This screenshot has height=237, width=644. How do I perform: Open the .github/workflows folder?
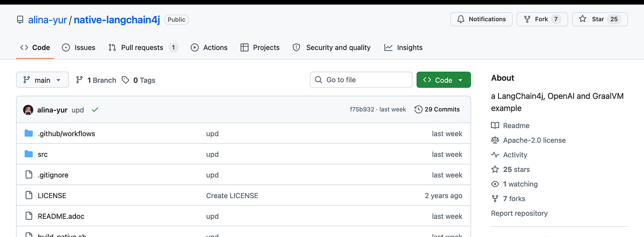click(x=66, y=133)
